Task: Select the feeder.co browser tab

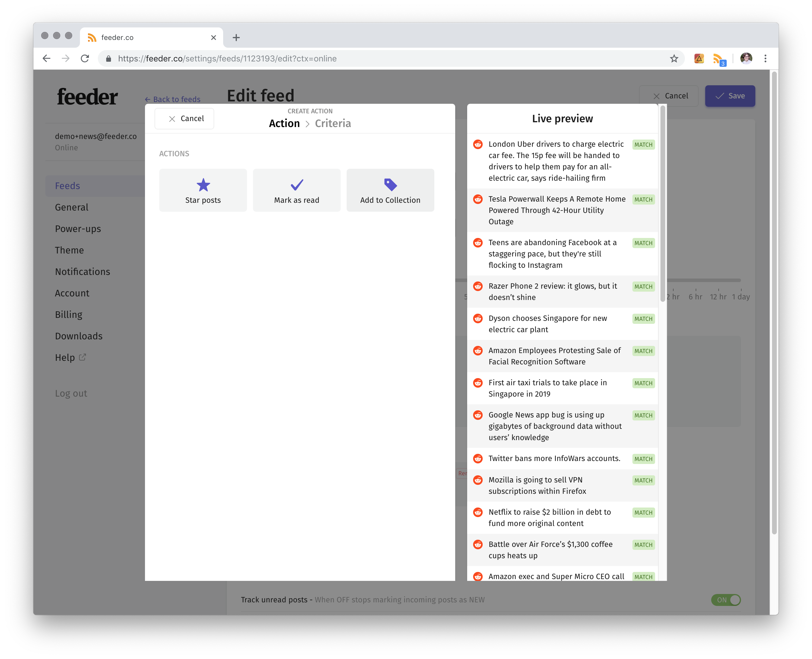Action: coord(152,38)
